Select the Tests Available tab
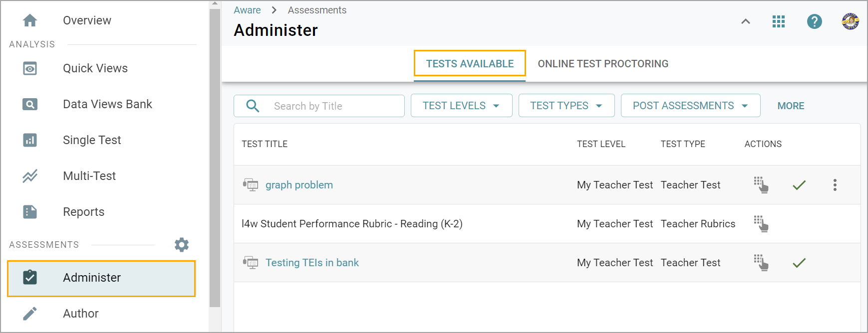868x333 pixels. coord(470,64)
